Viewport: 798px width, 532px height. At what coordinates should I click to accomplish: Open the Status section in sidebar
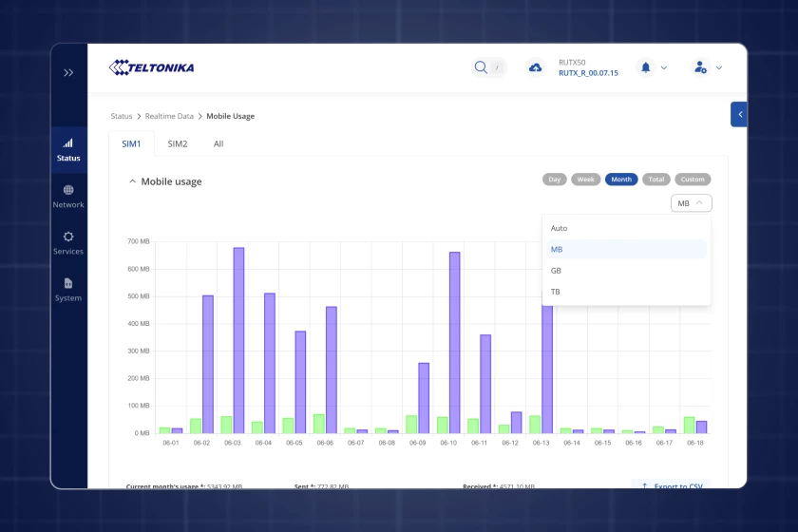pos(68,149)
